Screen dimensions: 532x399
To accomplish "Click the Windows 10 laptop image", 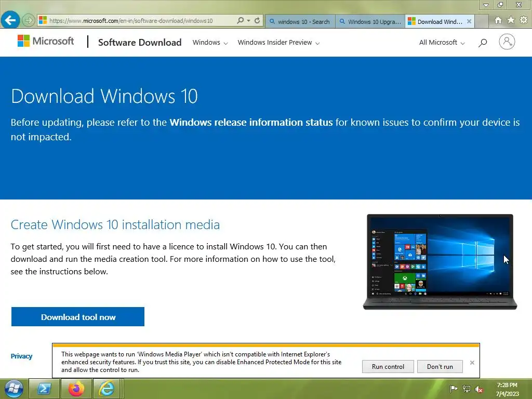I will pyautogui.click(x=440, y=262).
